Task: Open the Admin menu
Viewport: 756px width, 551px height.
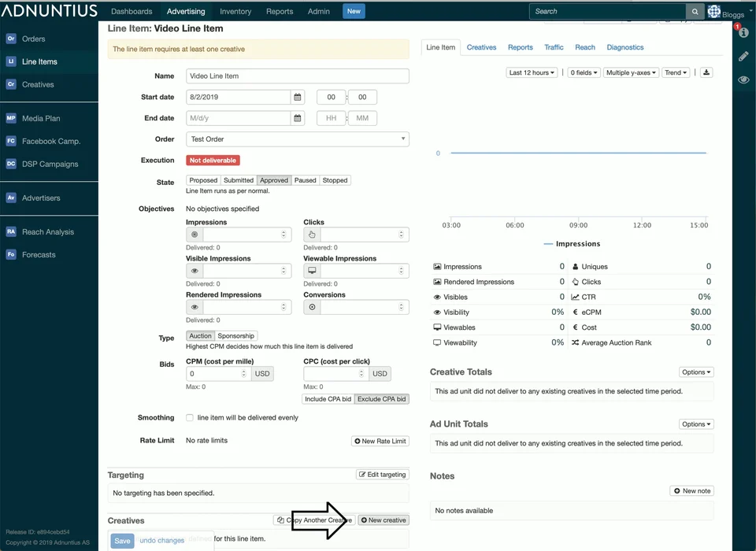Action: (x=319, y=12)
